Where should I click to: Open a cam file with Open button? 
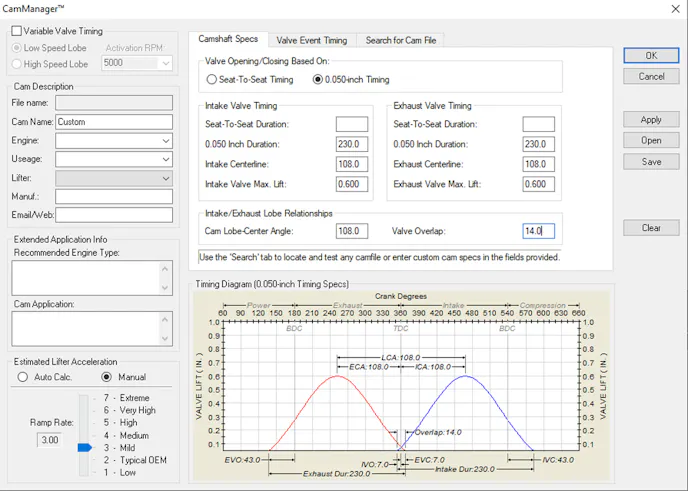[651, 141]
